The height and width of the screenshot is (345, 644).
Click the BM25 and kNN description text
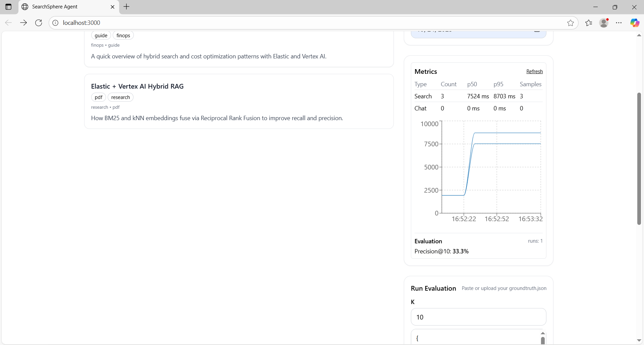point(217,118)
